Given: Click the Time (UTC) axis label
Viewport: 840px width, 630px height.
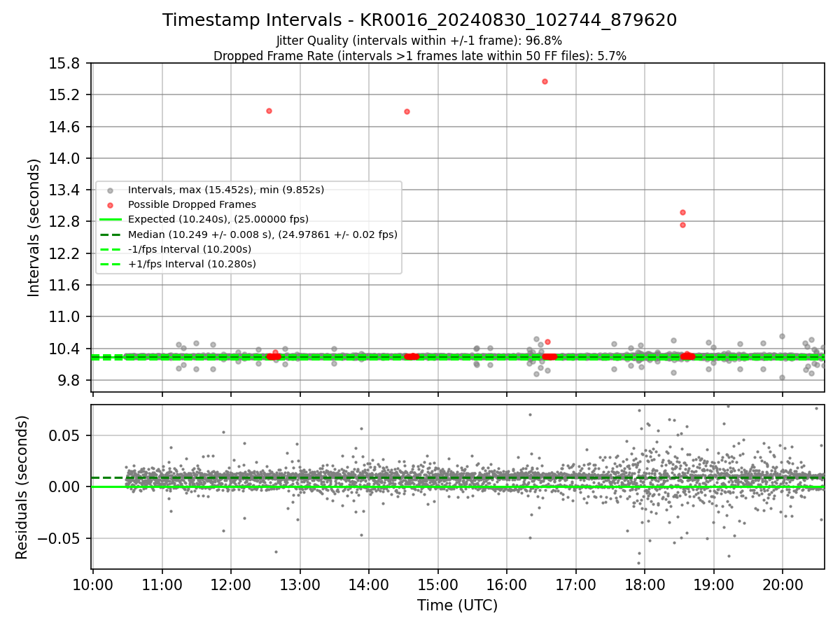Looking at the screenshot, I should [x=458, y=605].
